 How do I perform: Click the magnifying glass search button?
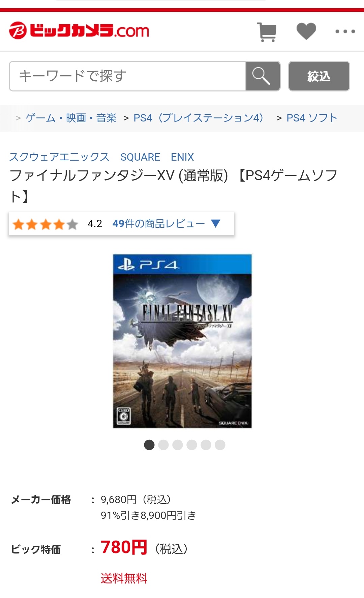pyautogui.click(x=263, y=76)
